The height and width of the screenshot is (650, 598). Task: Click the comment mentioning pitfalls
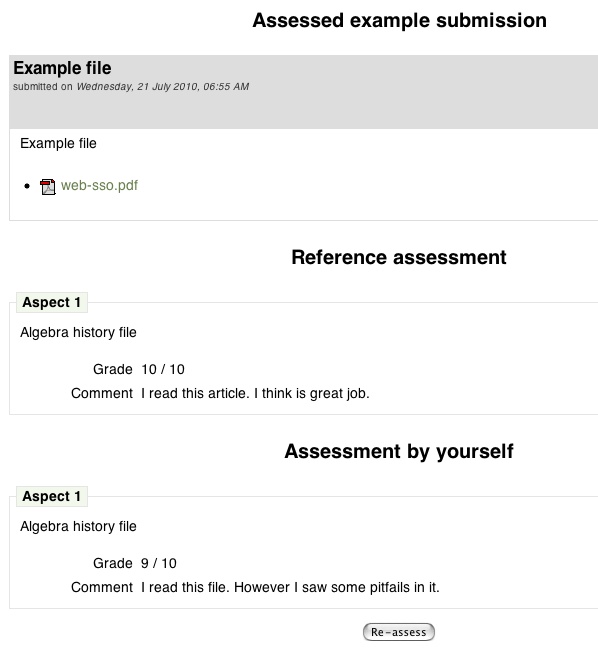point(290,587)
